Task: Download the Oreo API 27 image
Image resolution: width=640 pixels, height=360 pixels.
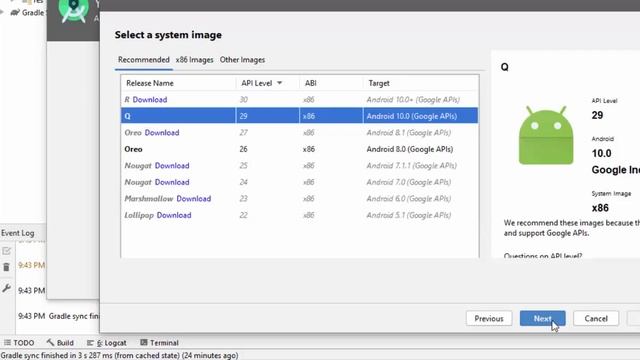Action: [x=162, y=133]
